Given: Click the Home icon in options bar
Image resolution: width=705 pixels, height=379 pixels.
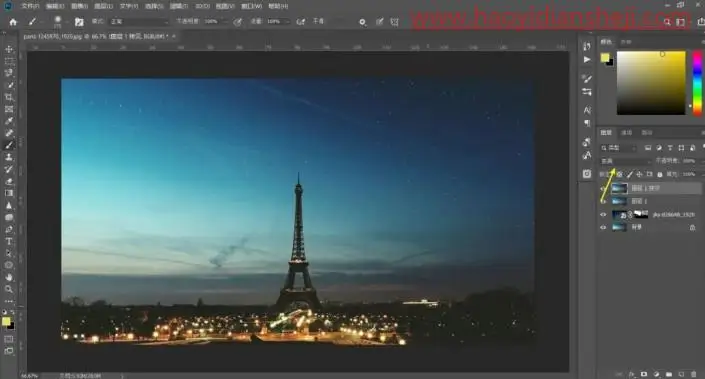Looking at the screenshot, I should coord(13,22).
